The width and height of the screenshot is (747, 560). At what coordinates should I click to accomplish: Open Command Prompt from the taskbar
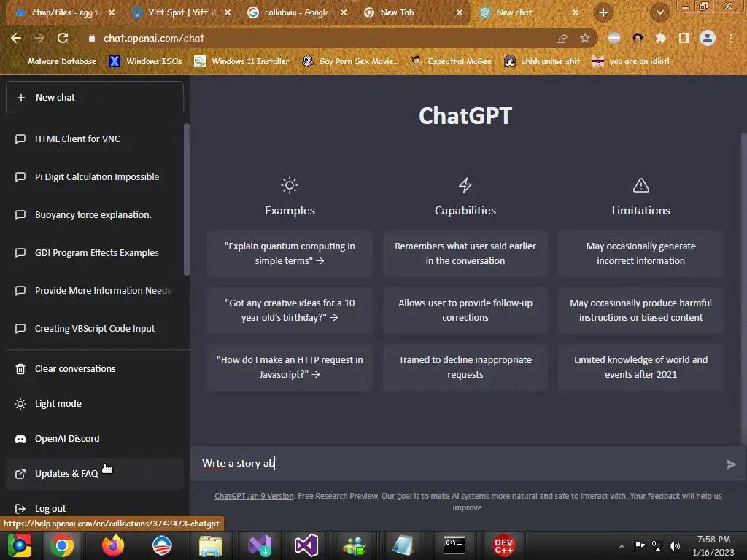(454, 545)
